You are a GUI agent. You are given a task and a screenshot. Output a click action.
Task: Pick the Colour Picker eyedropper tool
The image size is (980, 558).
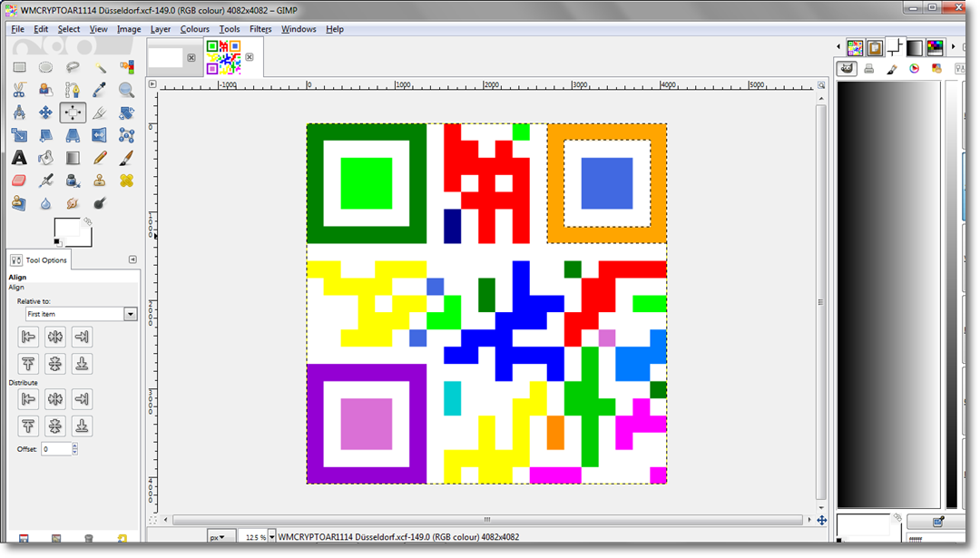click(100, 90)
